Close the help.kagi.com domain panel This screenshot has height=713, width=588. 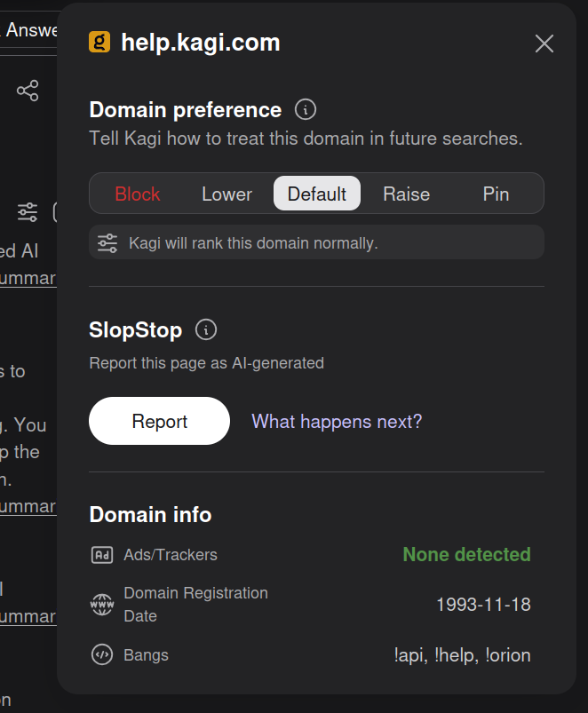pos(544,44)
